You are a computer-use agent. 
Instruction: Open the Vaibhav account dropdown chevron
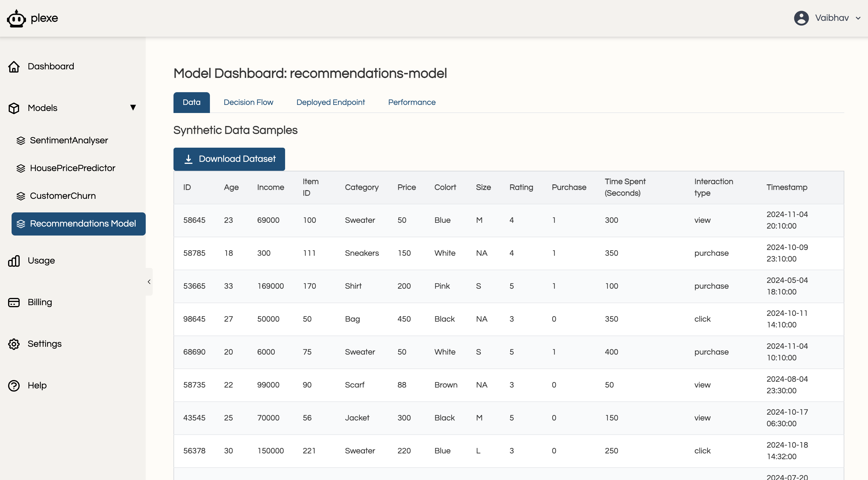(x=858, y=18)
